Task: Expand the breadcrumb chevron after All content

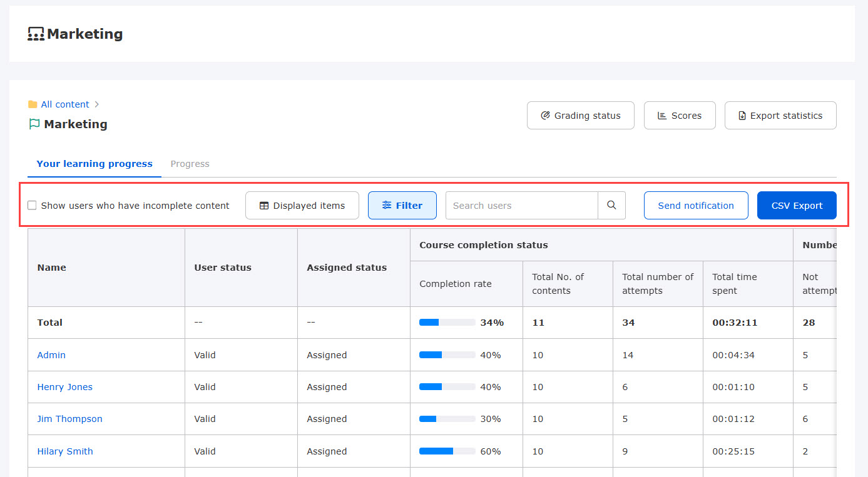Action: (x=97, y=104)
